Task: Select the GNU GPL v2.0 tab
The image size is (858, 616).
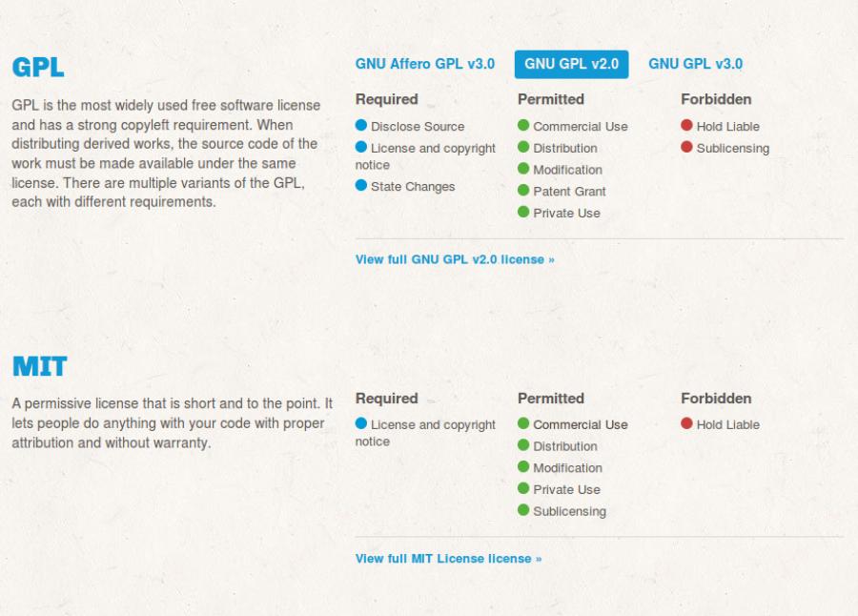Action: click(x=571, y=64)
